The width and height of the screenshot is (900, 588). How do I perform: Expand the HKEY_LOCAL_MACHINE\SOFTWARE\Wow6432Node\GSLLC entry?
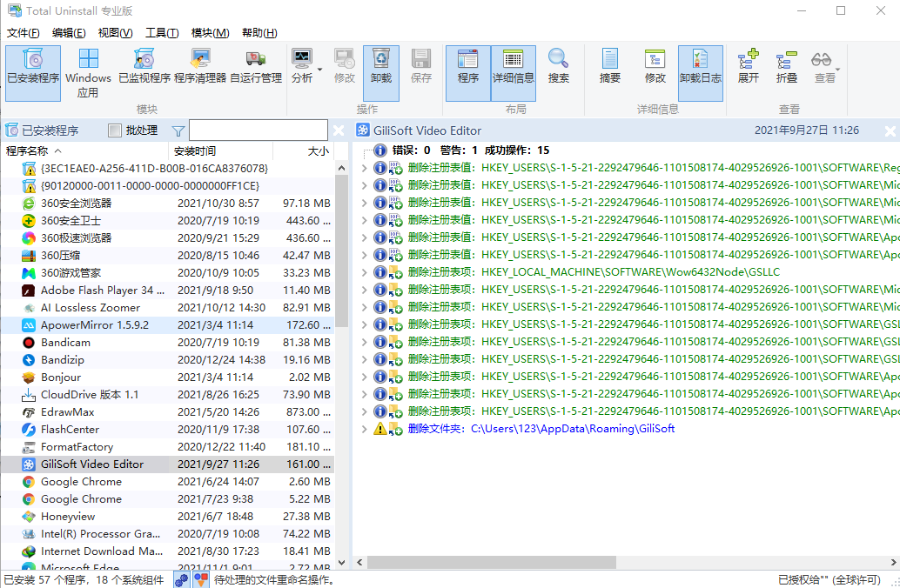tap(364, 272)
